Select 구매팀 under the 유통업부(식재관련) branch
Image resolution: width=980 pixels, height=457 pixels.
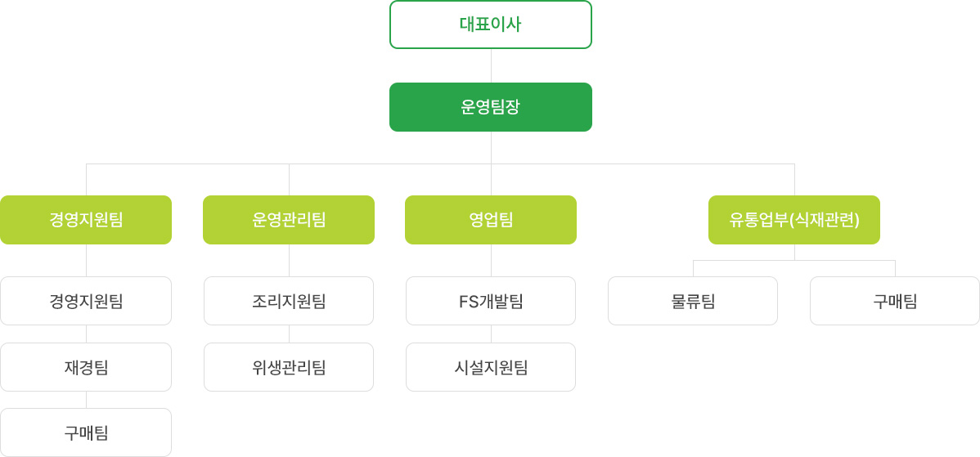[x=895, y=301]
